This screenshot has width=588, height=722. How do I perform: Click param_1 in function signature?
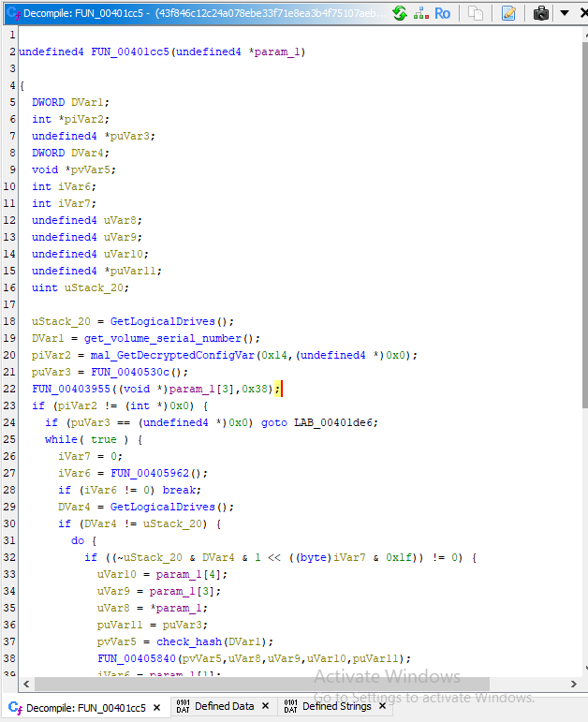277,52
